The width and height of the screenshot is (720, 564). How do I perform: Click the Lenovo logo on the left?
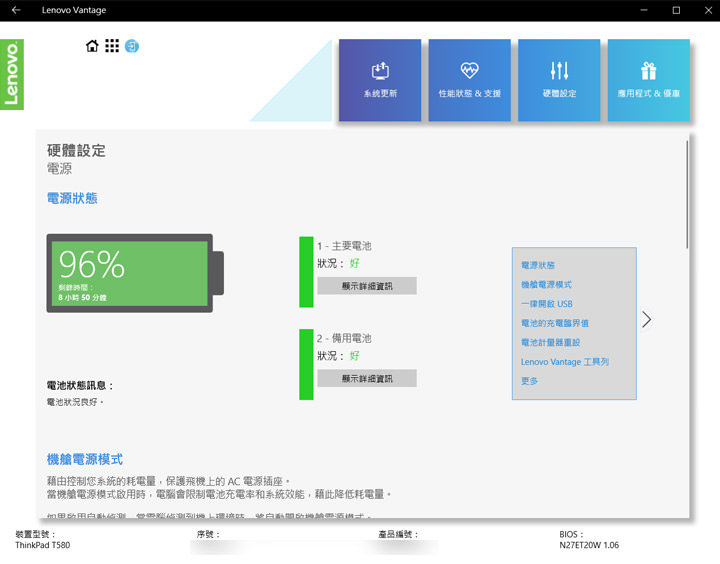point(12,75)
